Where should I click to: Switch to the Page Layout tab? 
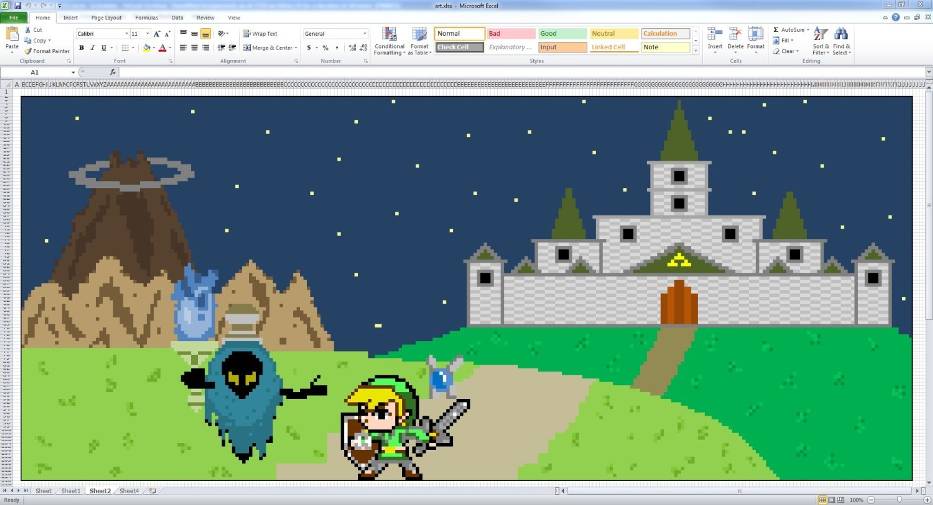(107, 18)
